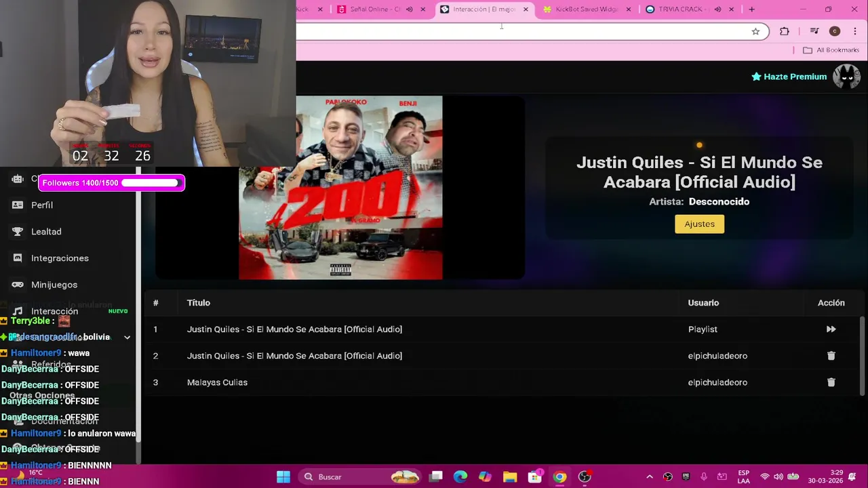Open the Lealtad sidebar section
Screen dimensions: 868x488
coord(46,231)
